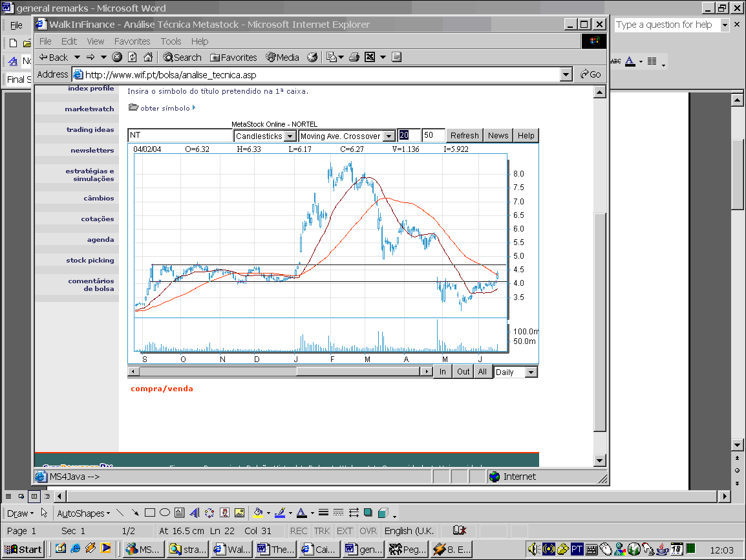Image resolution: width=746 pixels, height=560 pixels.
Task: Open the Daily period dropdown
Action: pos(531,372)
